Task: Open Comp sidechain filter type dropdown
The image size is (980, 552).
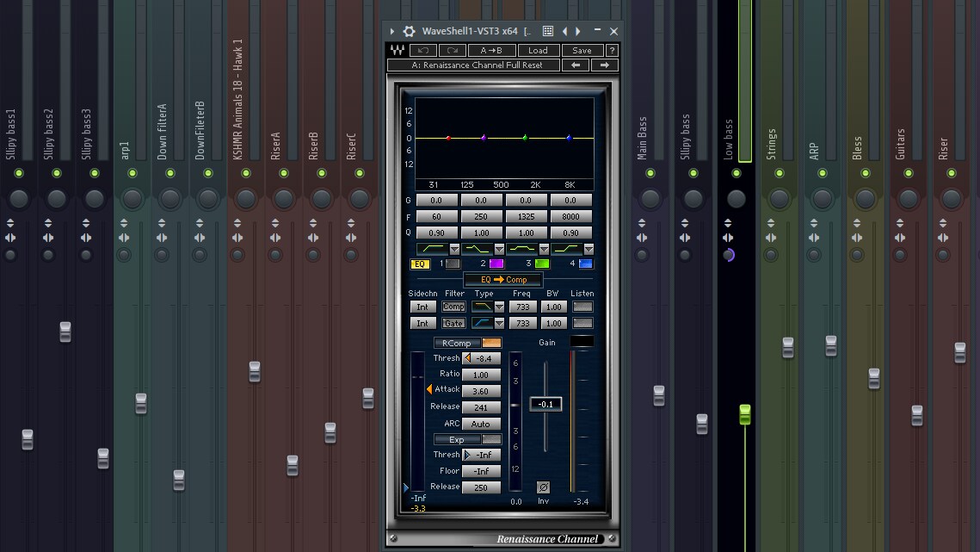Action: (499, 307)
